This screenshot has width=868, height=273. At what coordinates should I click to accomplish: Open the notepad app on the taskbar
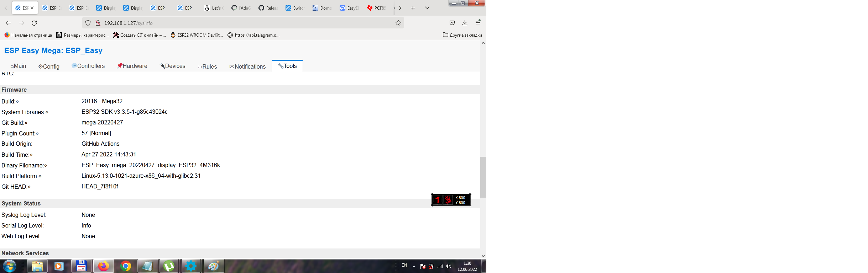pyautogui.click(x=147, y=266)
